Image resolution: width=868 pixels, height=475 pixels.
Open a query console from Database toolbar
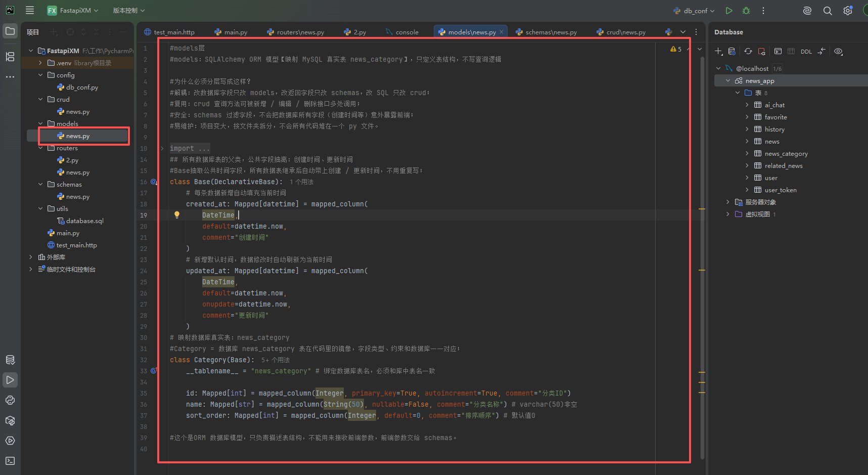coord(778,51)
